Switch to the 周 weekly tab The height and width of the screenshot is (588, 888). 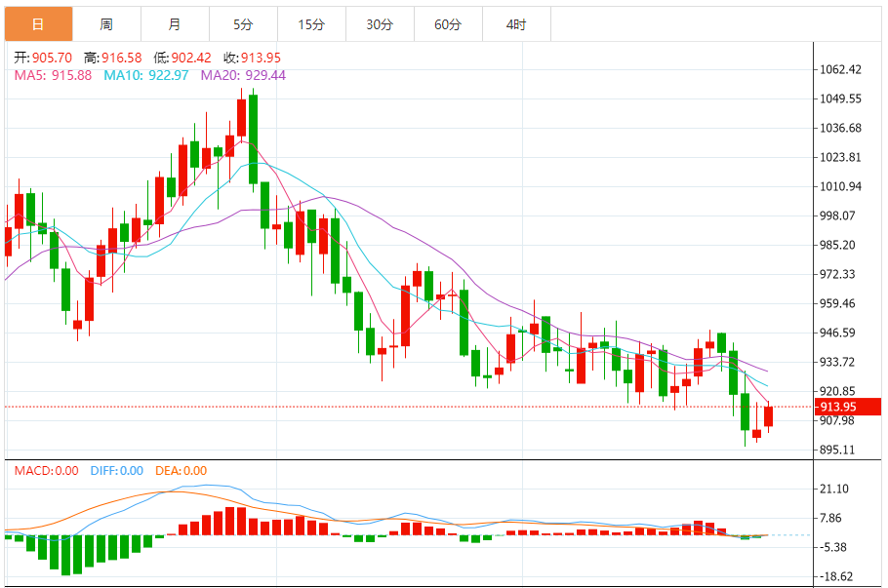[x=106, y=24]
